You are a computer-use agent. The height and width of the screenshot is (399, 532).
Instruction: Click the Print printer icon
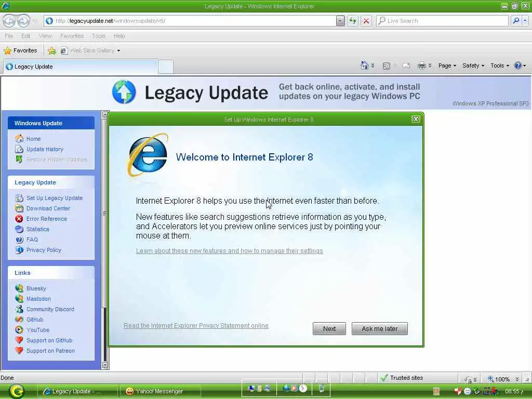(x=421, y=65)
